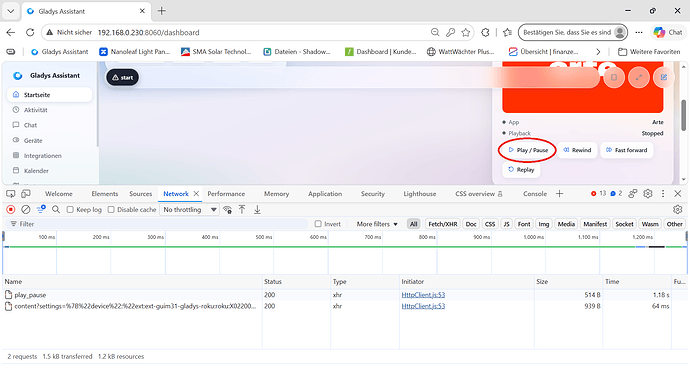The width and height of the screenshot is (690, 371).
Task: Reload the dashboard page
Action: click(30, 32)
